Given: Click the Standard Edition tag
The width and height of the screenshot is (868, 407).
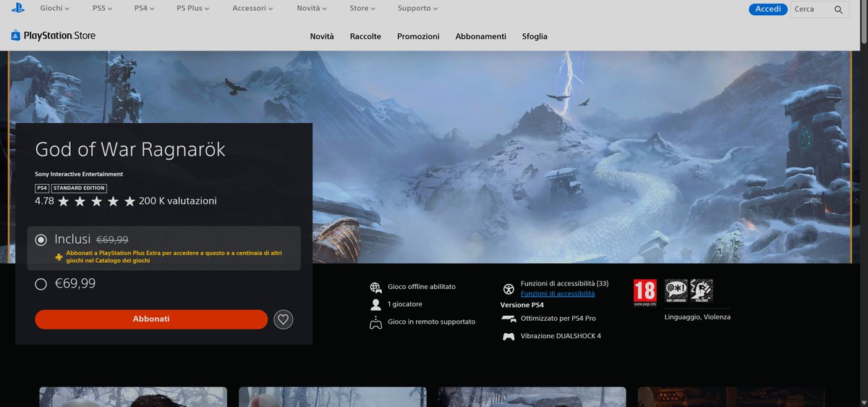Looking at the screenshot, I should pos(79,188).
